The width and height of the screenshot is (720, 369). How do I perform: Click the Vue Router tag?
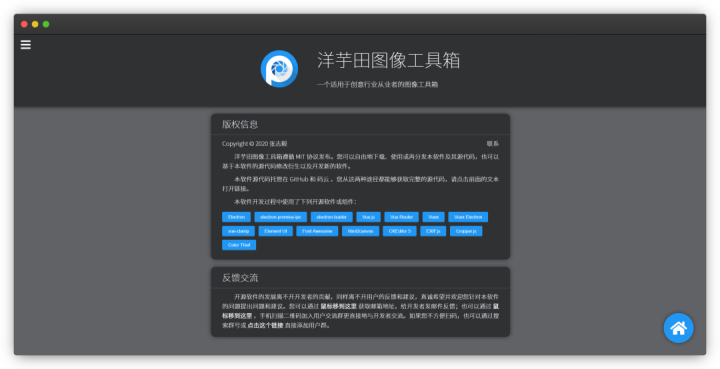click(401, 217)
